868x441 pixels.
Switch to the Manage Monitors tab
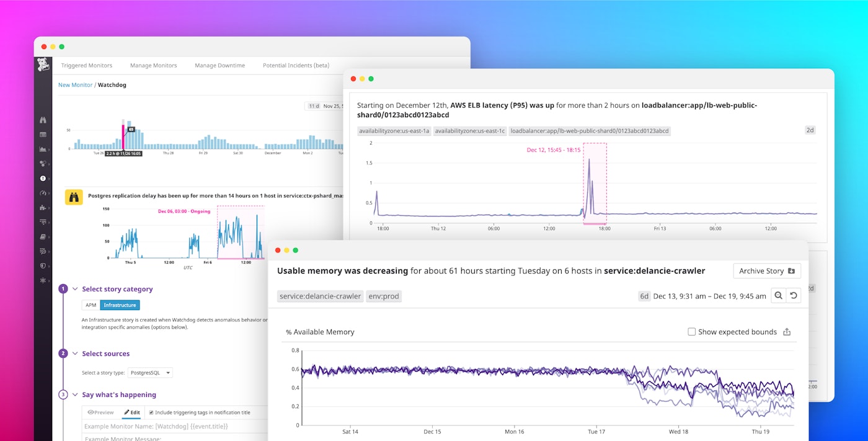point(153,65)
